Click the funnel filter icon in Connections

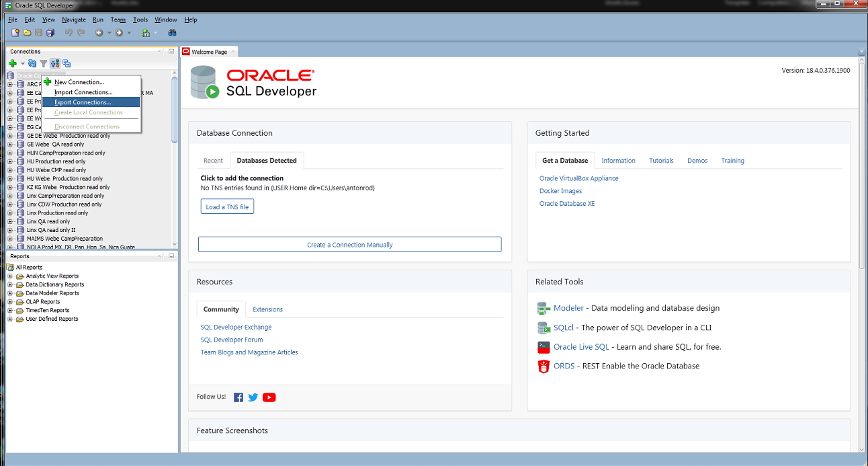[44, 63]
